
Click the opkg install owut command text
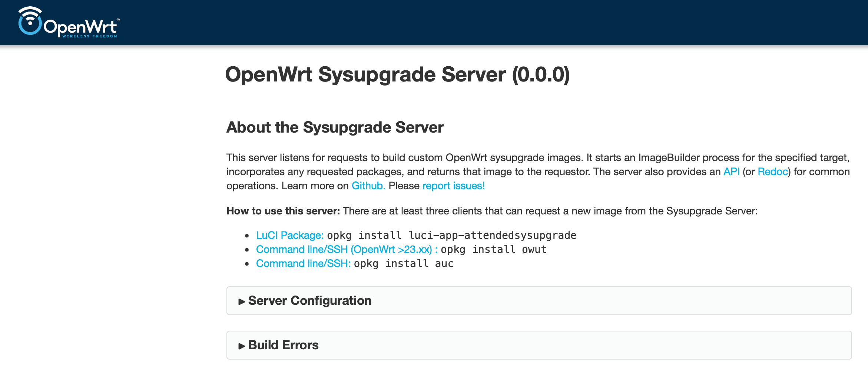[493, 250]
